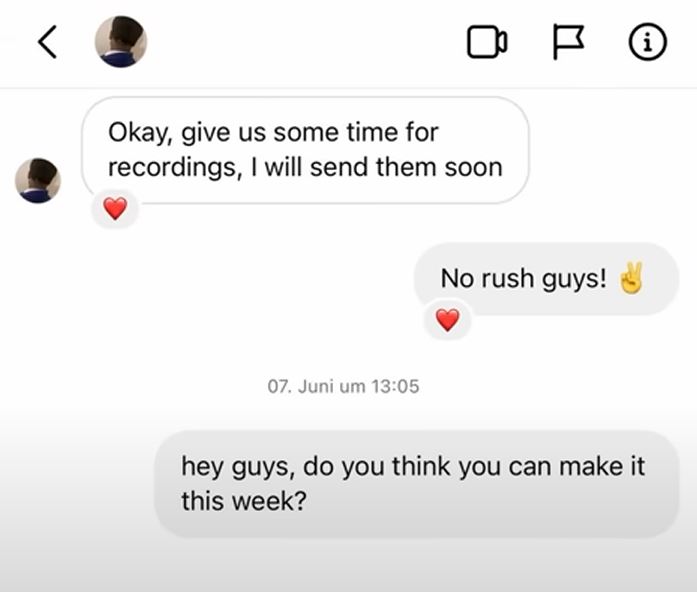Select the 'Okay, give us some time' bubble
The width and height of the screenshot is (697, 592).
coord(305,150)
